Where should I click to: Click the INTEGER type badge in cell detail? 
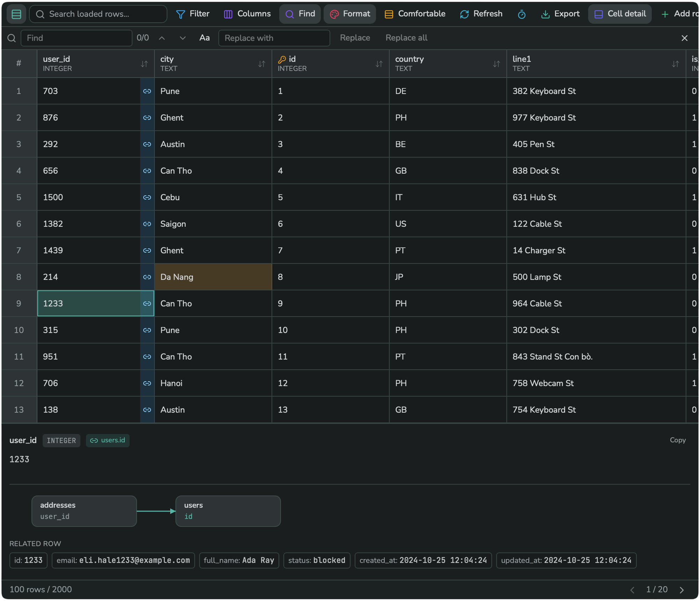coord(62,440)
